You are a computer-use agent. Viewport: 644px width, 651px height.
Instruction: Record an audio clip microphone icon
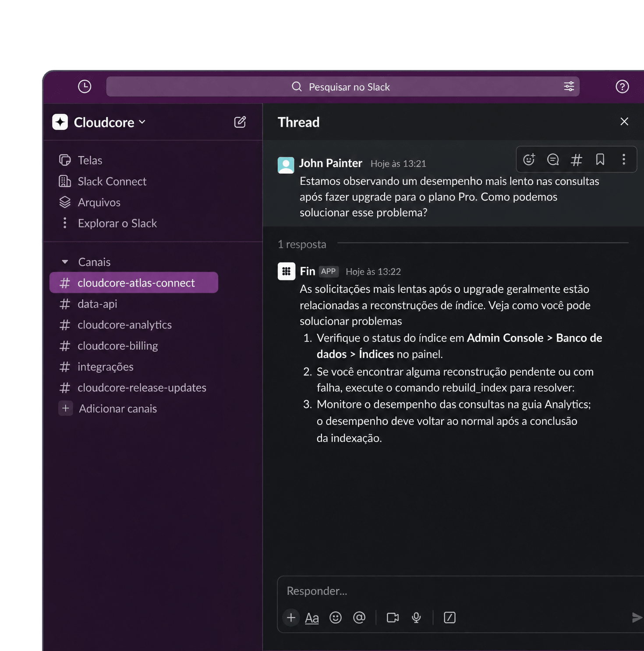[x=416, y=617]
